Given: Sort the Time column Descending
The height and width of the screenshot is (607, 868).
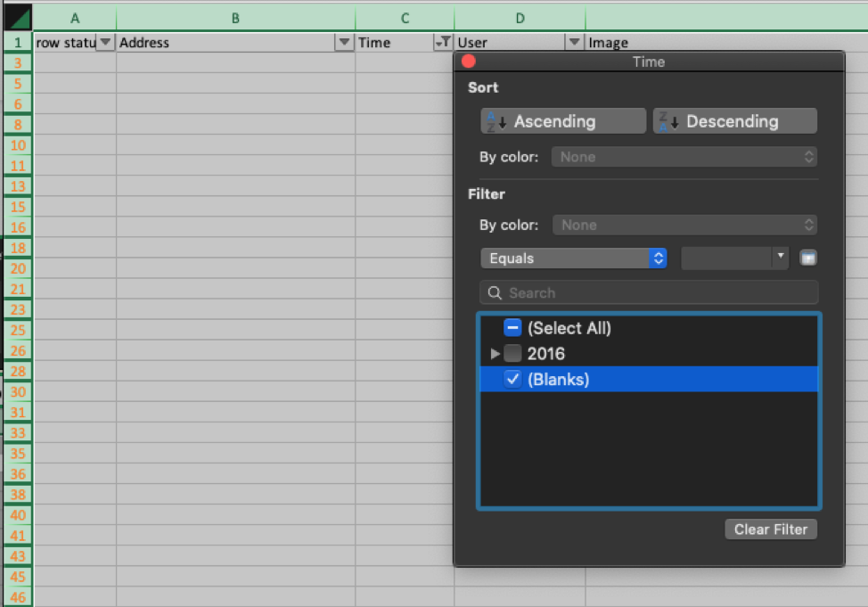Looking at the screenshot, I should pyautogui.click(x=734, y=120).
